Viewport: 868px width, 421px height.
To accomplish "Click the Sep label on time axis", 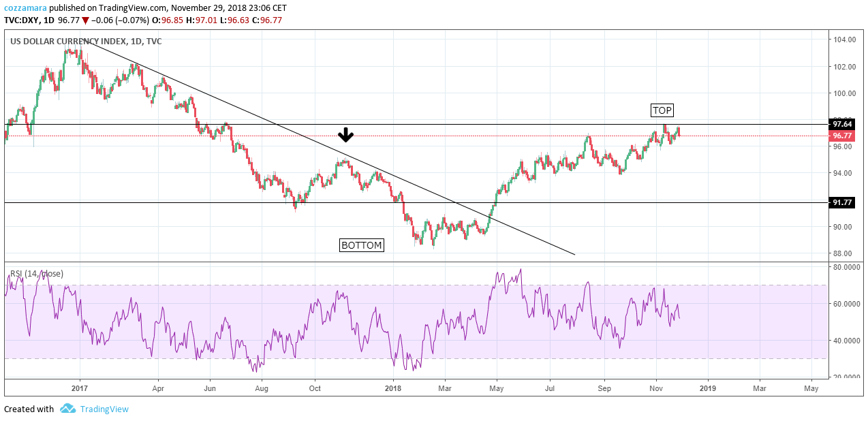I will click(604, 388).
